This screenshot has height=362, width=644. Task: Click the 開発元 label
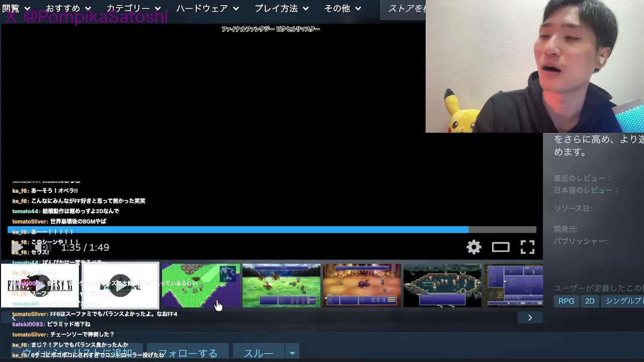pos(566,229)
